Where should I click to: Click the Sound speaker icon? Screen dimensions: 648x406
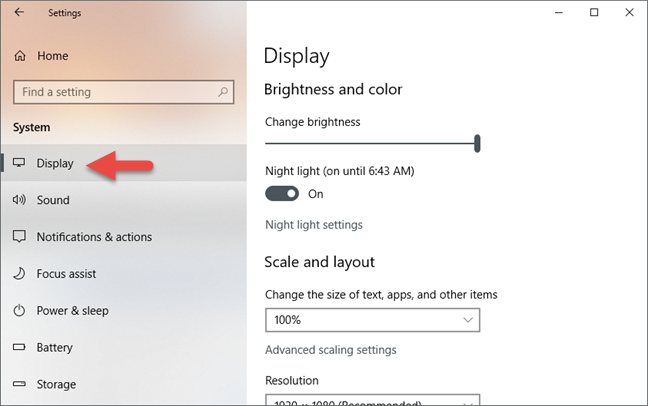click(19, 200)
